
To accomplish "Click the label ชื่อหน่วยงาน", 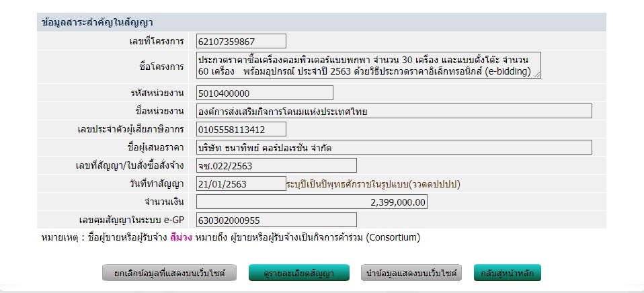I will pos(159,111).
